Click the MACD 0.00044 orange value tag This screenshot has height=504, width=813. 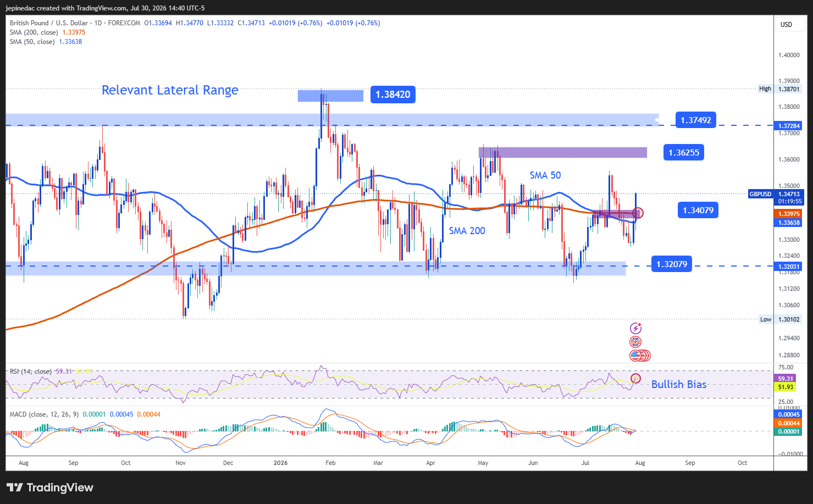pos(788,423)
